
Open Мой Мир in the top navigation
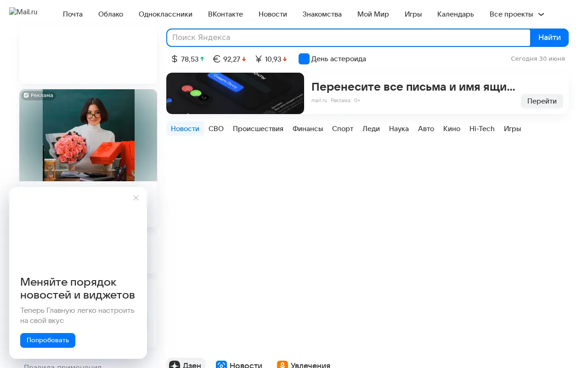click(373, 14)
